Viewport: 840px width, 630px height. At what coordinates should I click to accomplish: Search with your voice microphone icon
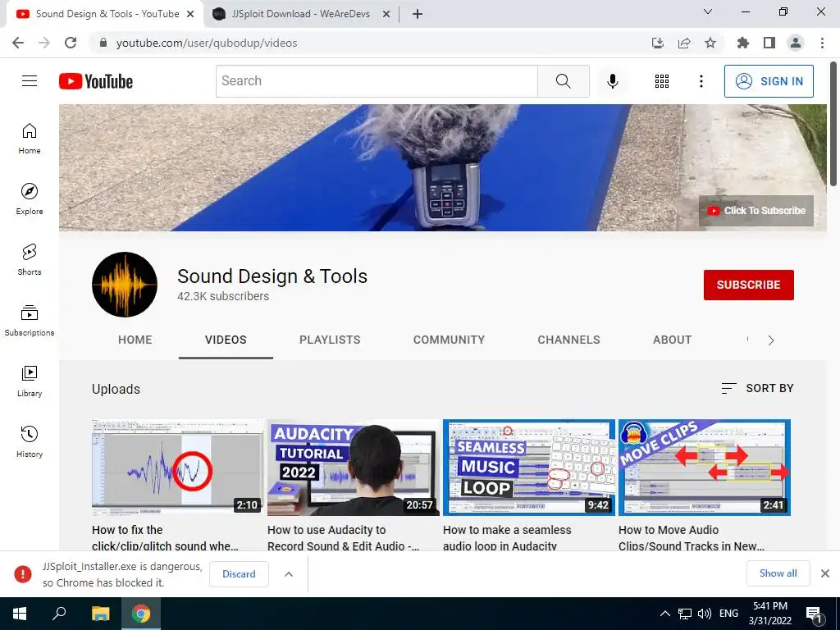pos(612,81)
